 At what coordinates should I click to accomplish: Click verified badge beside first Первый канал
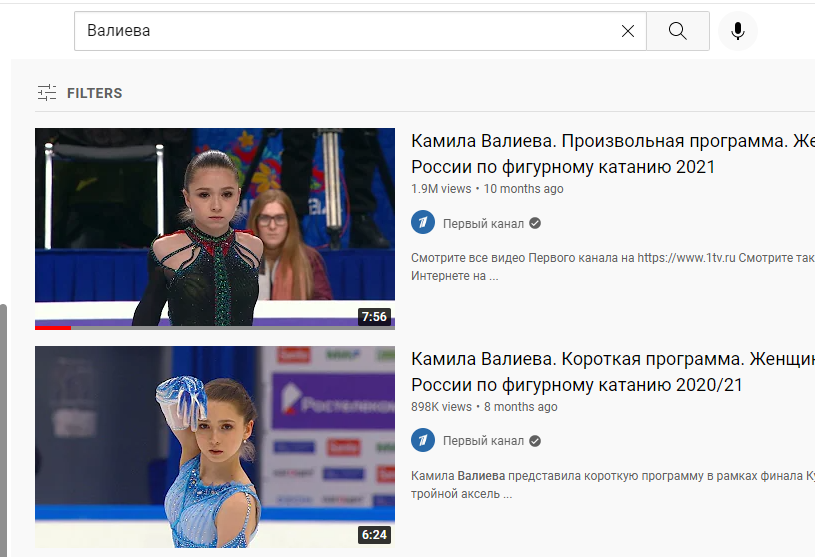[535, 223]
